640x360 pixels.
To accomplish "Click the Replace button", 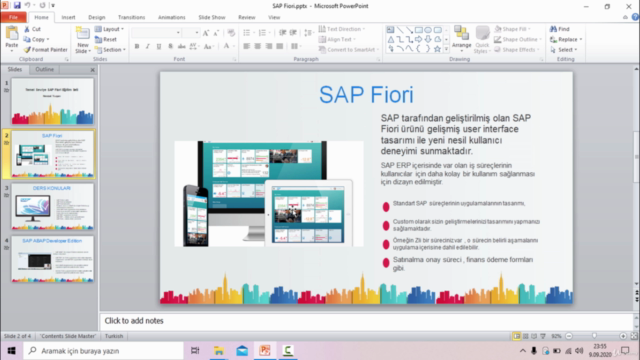I will tap(566, 39).
